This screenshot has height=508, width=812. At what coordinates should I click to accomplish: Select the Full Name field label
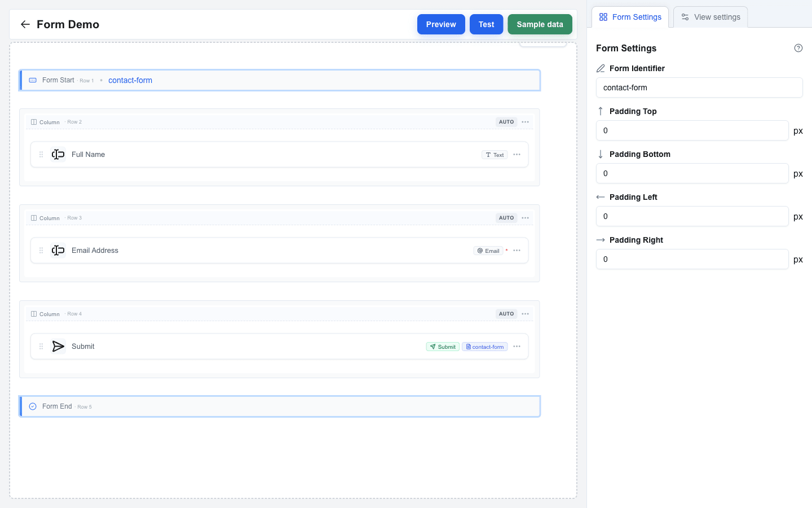[88, 155]
